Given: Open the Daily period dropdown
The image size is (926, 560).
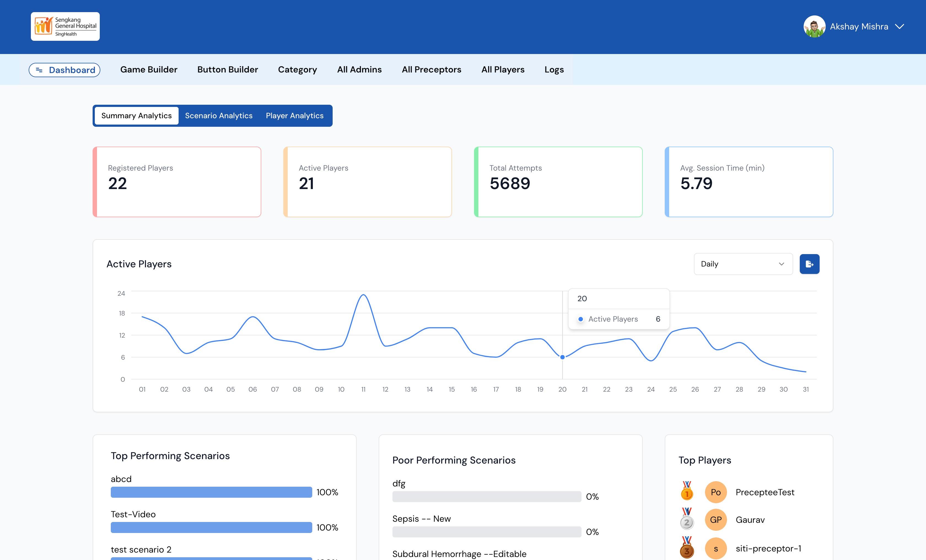Looking at the screenshot, I should 743,264.
